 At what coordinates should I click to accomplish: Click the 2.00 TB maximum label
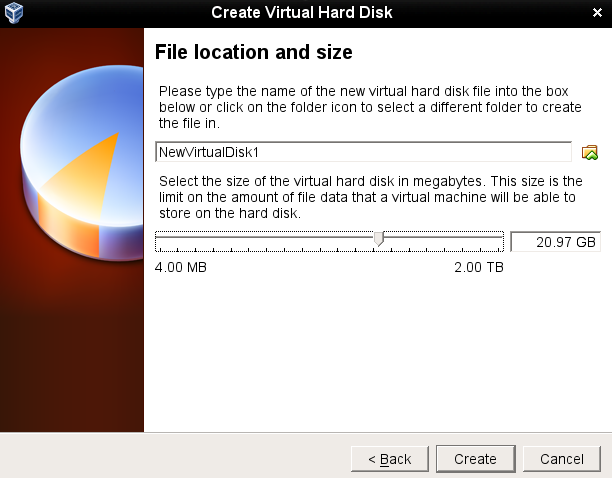479,268
